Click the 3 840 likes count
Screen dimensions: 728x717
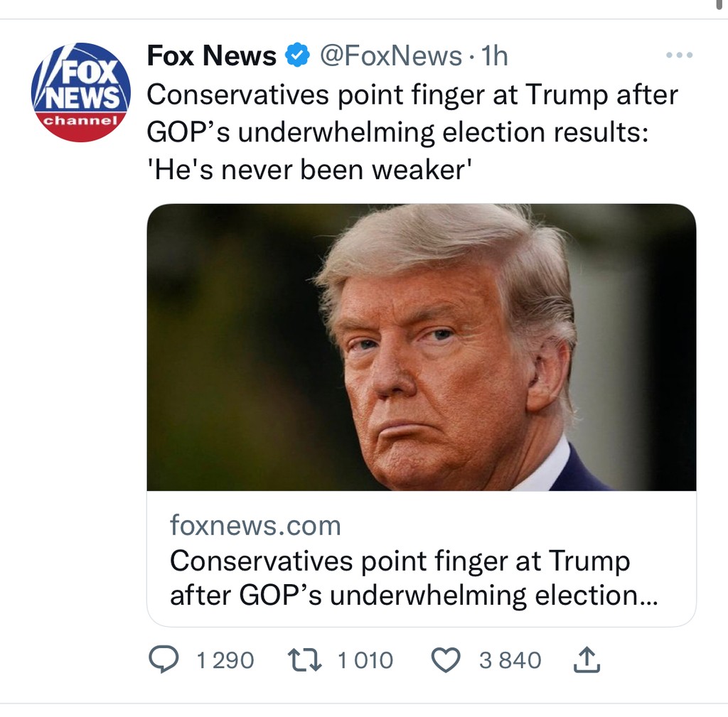[510, 660]
